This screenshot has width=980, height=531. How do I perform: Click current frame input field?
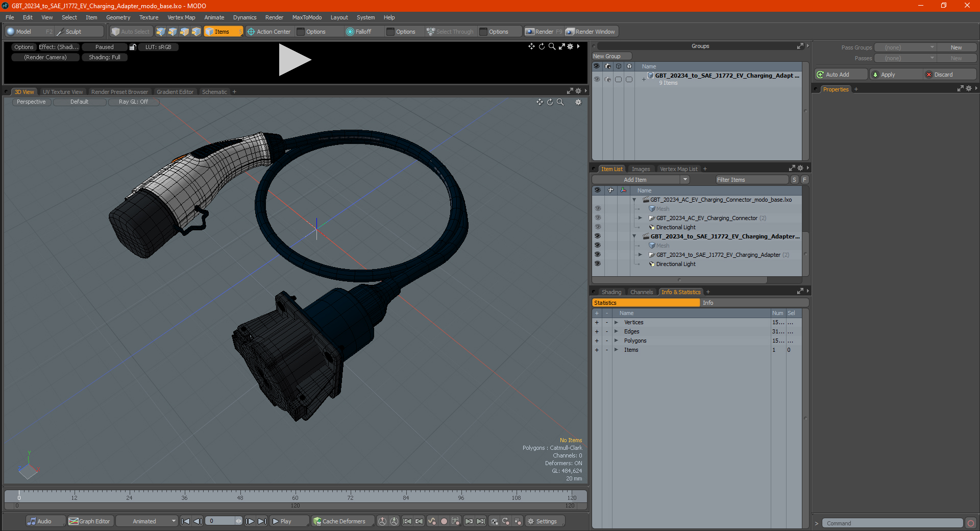[x=221, y=521]
